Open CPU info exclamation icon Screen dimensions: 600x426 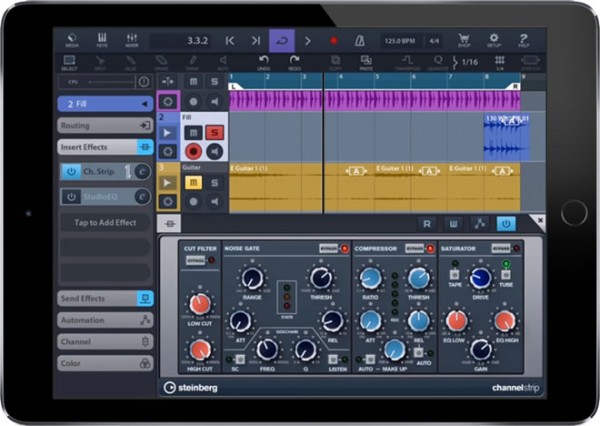click(144, 82)
